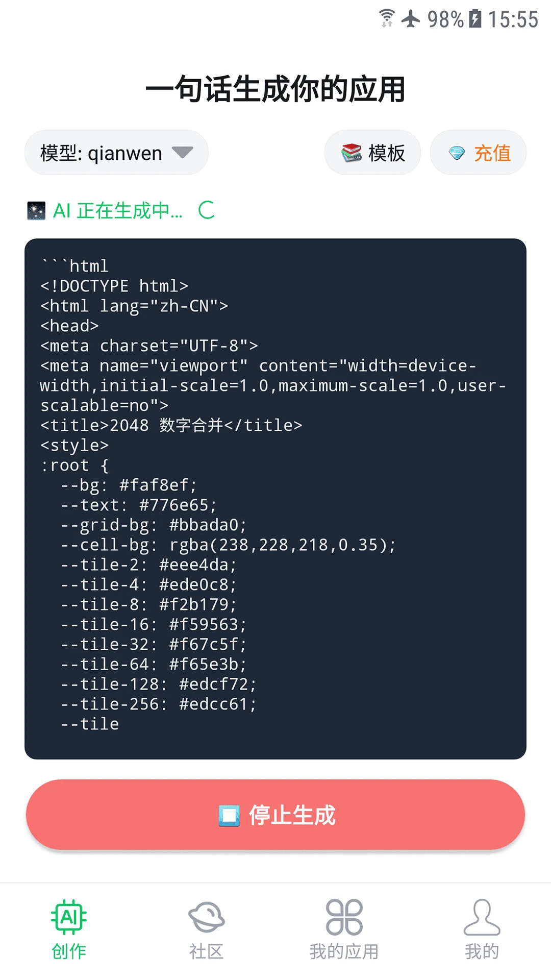Switch to the 创作 tab
Image resolution: width=551 pixels, height=980 pixels.
69,930
